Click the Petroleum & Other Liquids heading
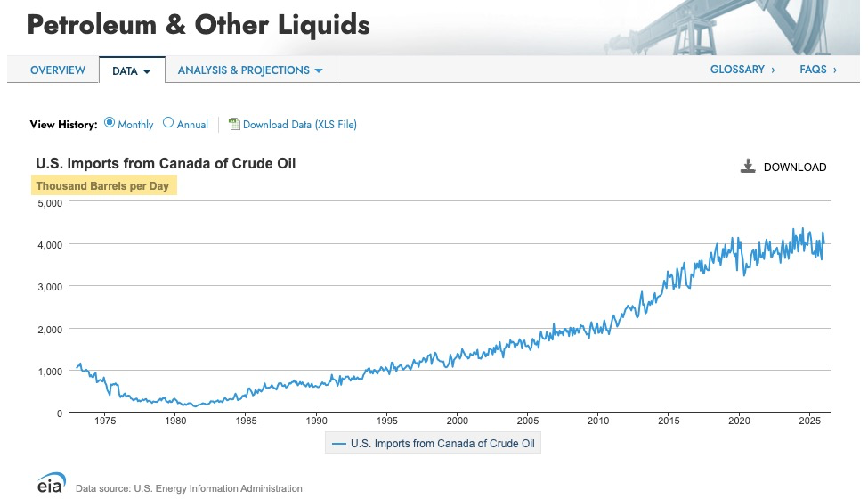 click(x=199, y=25)
